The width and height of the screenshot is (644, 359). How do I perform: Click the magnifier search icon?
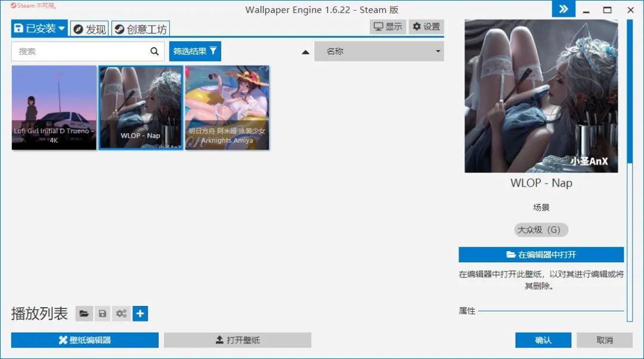(x=154, y=51)
